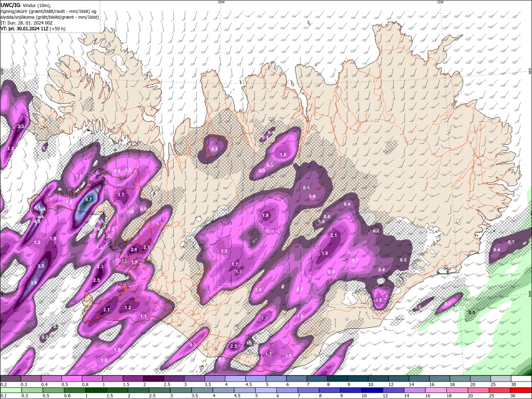Pick the snow legend swatch labeled 4
This screenshot has width=532, height=399.
pyautogui.click(x=235, y=379)
